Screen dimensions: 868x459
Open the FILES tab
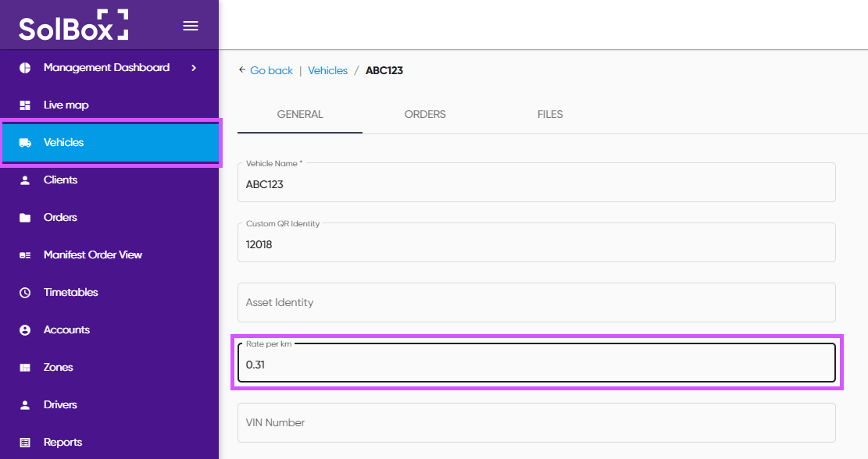(550, 114)
